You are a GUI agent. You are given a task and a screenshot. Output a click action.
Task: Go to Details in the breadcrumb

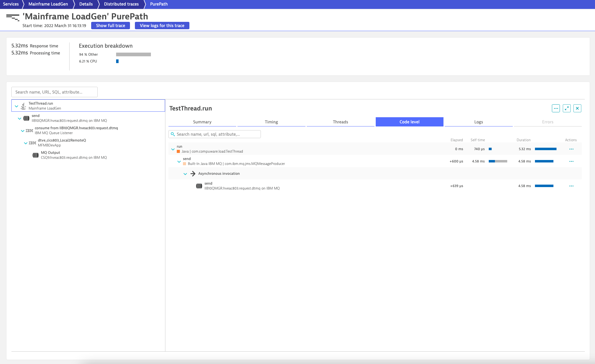(86, 4)
